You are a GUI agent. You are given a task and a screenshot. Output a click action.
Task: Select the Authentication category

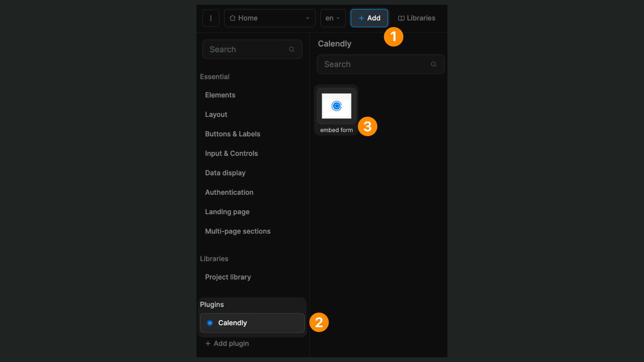pyautogui.click(x=229, y=192)
